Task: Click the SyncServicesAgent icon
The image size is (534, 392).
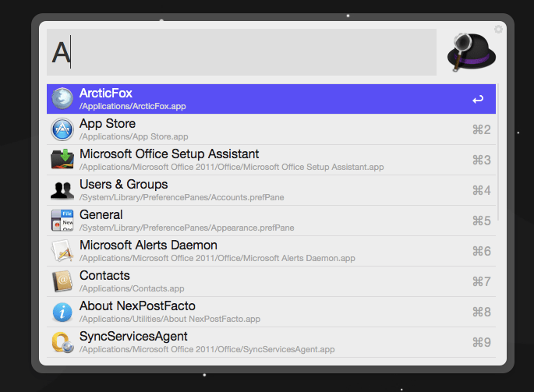Action: click(62, 342)
